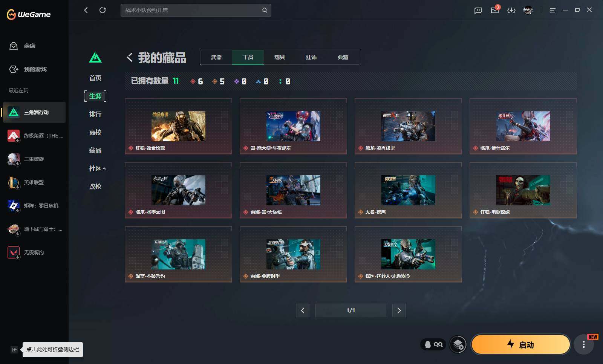Focus the search field at top

click(196, 10)
